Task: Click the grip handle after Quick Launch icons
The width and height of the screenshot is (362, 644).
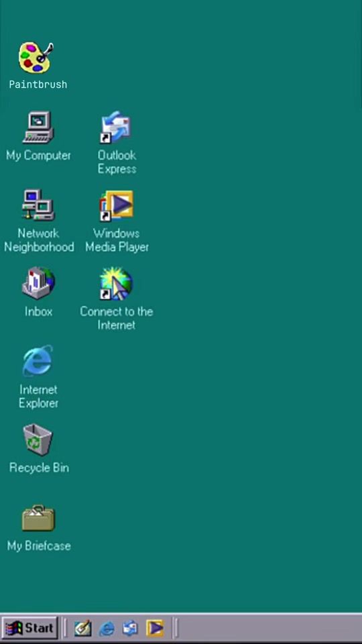Action: coord(176,628)
